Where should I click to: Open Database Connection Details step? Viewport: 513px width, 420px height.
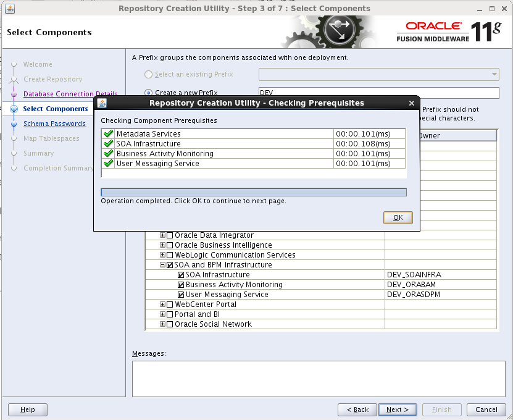click(70, 94)
